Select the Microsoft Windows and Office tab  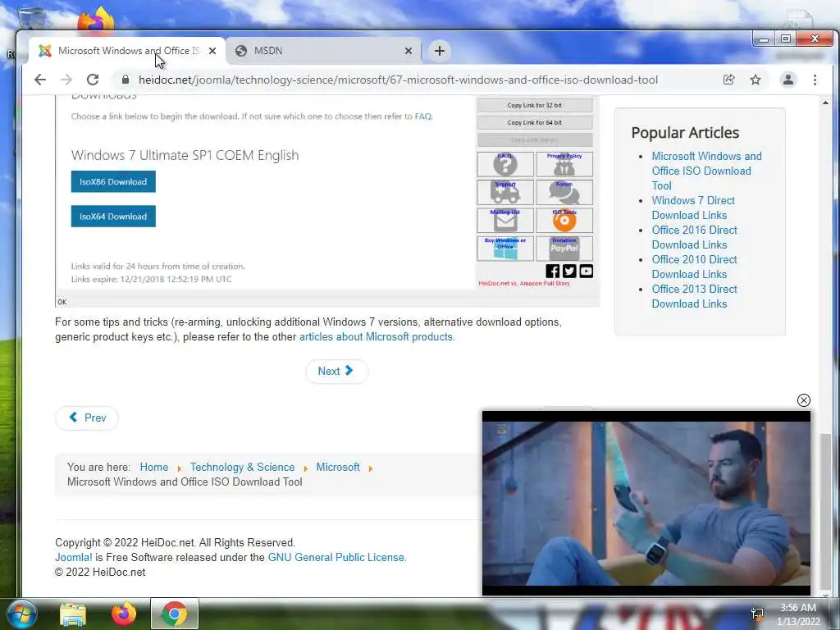coord(127,51)
